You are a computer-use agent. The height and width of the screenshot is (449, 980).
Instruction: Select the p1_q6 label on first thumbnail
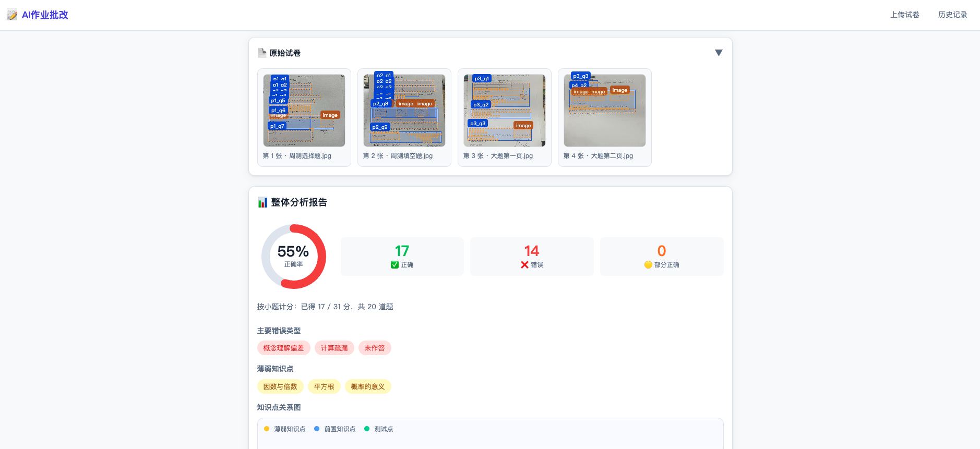[x=278, y=110]
